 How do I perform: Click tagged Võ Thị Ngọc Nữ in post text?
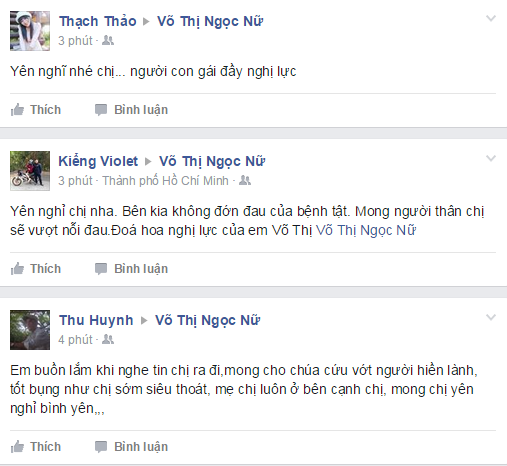[366, 230]
